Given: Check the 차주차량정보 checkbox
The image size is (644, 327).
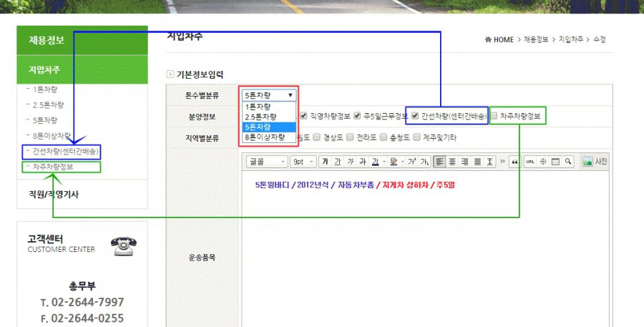Looking at the screenshot, I should (494, 116).
